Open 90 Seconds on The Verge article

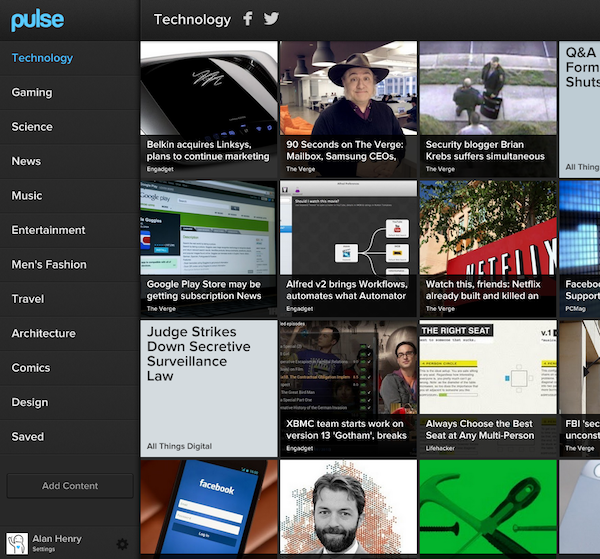[349, 109]
